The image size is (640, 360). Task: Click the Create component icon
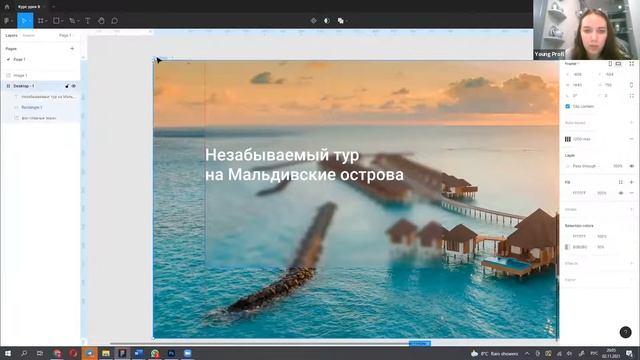(313, 20)
